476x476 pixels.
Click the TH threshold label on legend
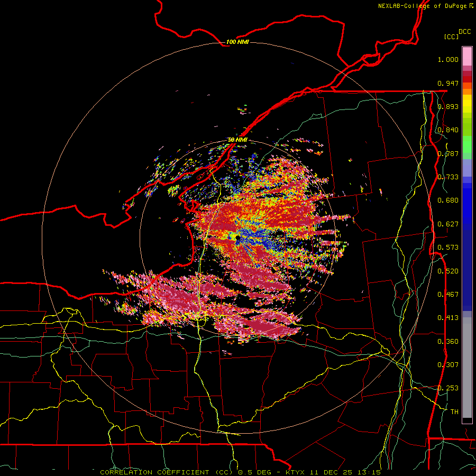pyautogui.click(x=454, y=412)
